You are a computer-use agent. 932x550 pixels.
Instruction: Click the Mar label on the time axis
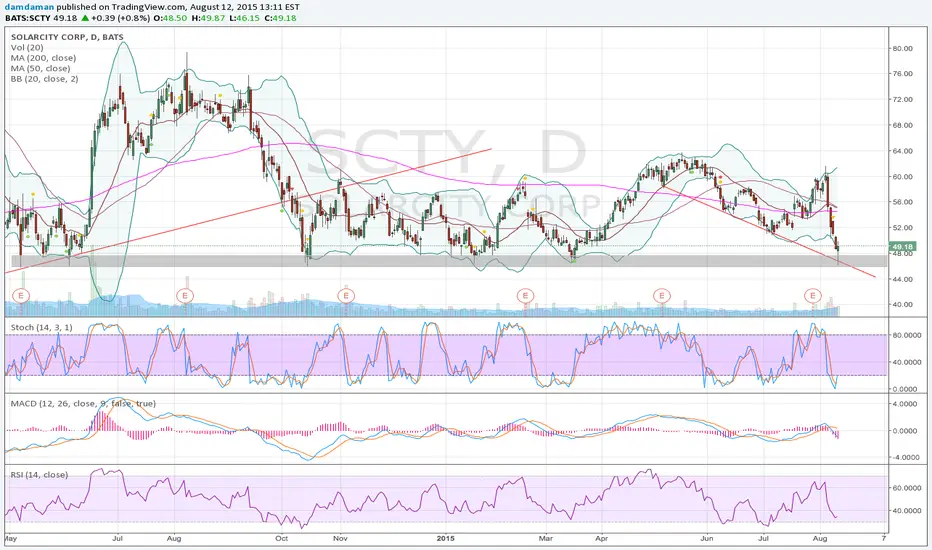point(545,539)
